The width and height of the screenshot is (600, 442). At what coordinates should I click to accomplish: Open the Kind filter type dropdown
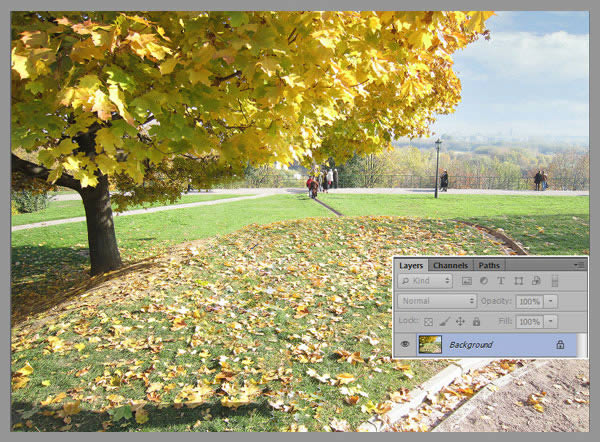point(425,281)
